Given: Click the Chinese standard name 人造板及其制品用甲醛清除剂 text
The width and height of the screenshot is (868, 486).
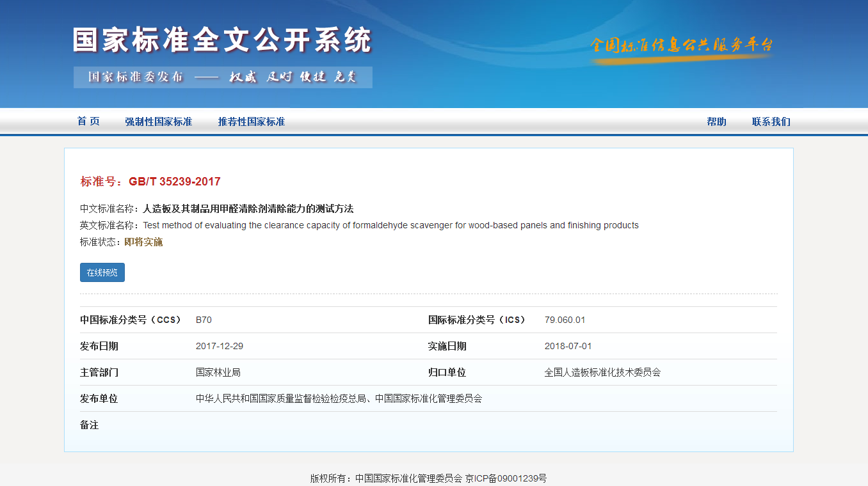Looking at the screenshot, I should pyautogui.click(x=248, y=208).
